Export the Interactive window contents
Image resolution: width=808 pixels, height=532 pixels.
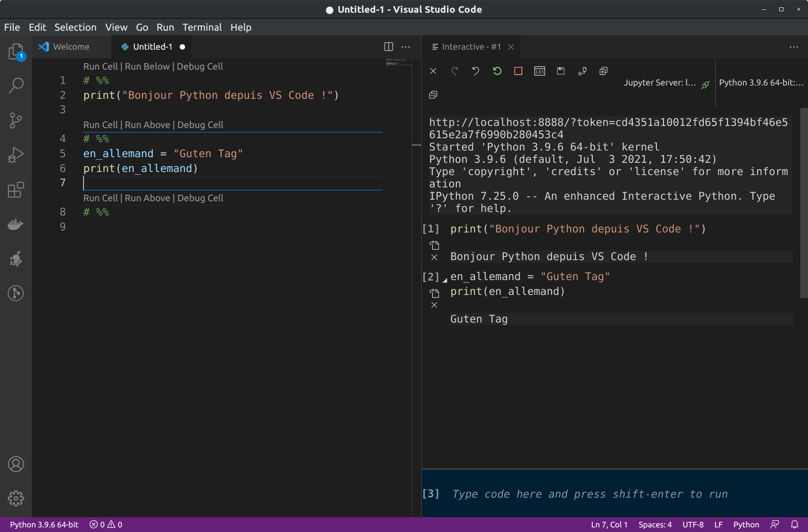click(x=582, y=71)
